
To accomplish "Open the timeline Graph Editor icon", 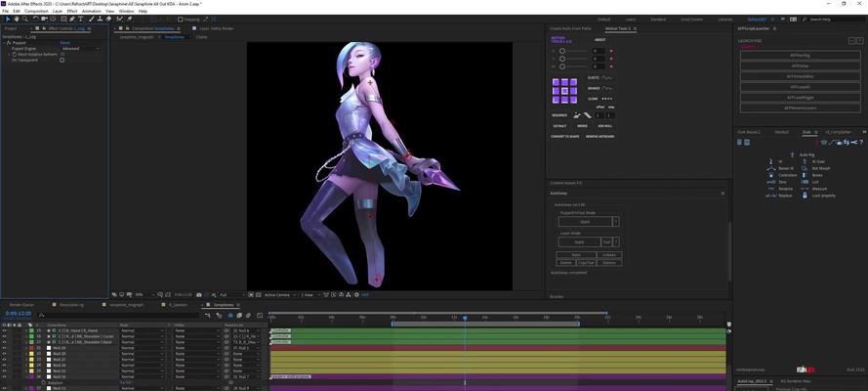I will [260, 315].
